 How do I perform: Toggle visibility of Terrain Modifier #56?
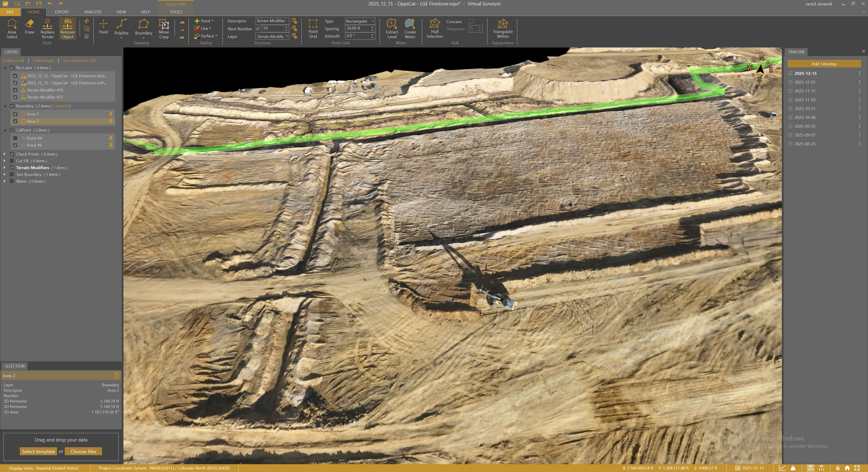click(15, 90)
